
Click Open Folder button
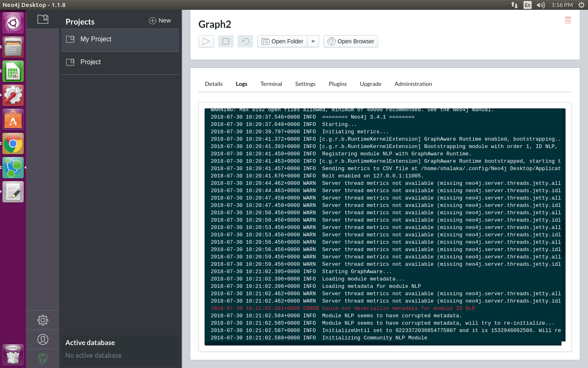pyautogui.click(x=282, y=41)
